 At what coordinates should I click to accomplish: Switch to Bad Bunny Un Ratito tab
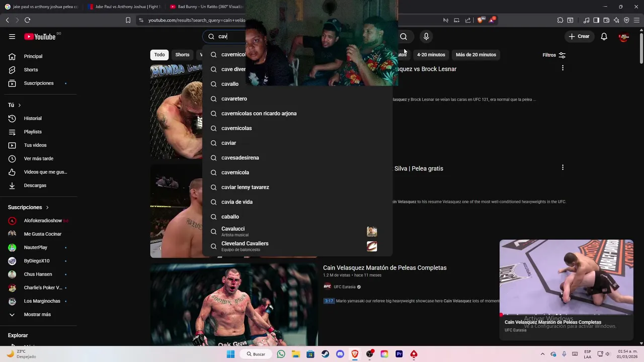pos(206,7)
